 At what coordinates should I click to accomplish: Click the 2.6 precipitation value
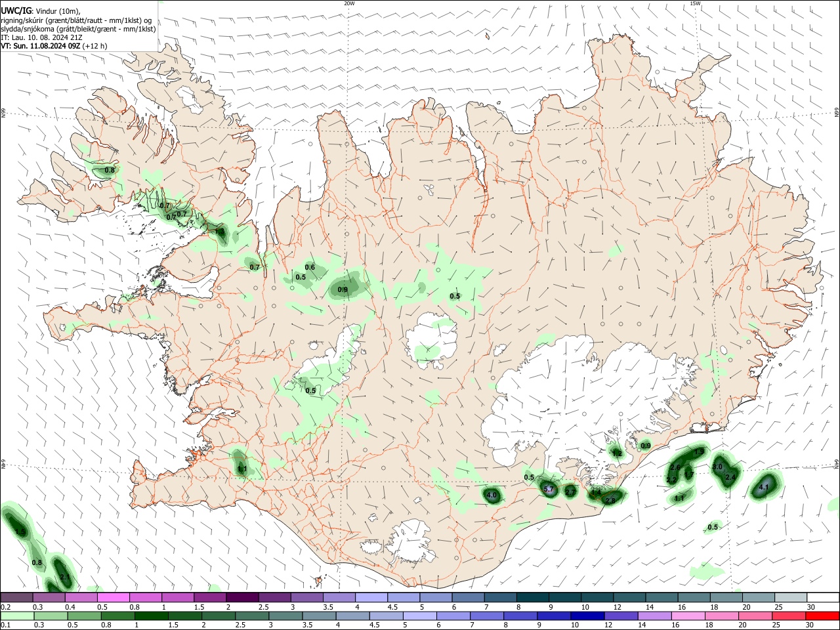coord(675,467)
